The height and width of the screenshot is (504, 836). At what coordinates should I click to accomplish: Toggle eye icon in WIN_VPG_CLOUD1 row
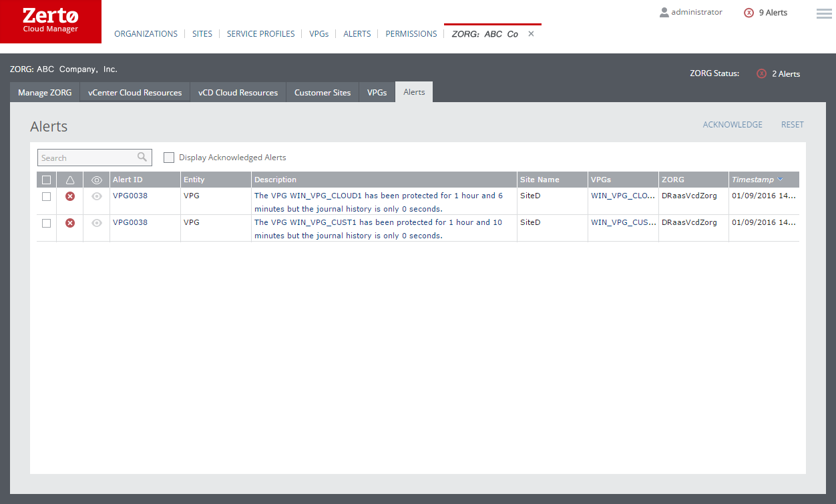97,196
